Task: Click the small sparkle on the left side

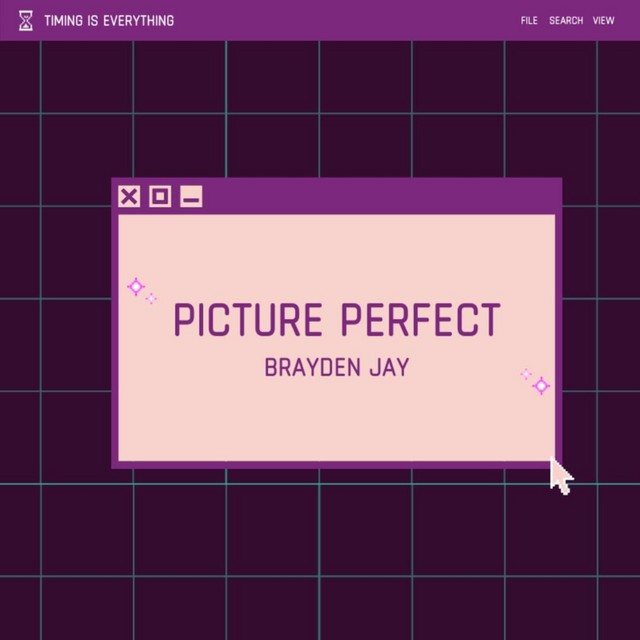Action: click(x=151, y=298)
